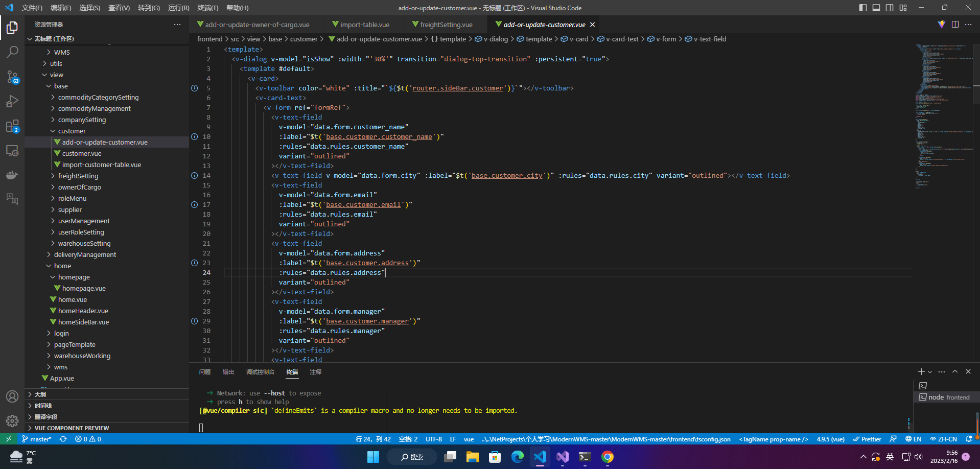Toggle Primary Side Bar layout icon
The image size is (980, 469).
(x=863, y=8)
